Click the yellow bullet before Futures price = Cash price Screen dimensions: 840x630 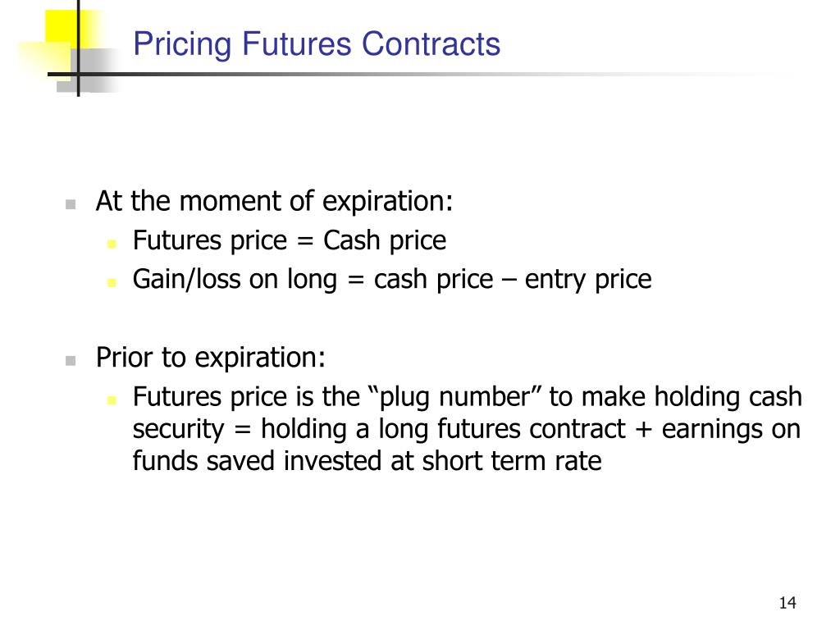click(112, 244)
